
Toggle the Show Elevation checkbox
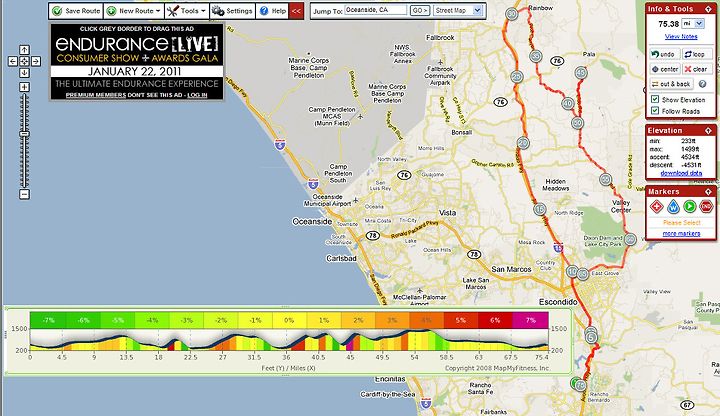click(x=655, y=99)
